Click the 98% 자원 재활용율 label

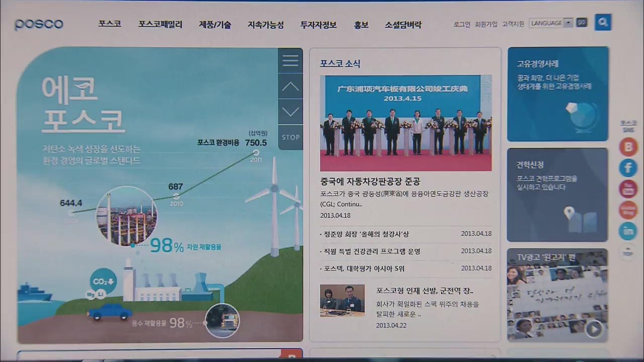coord(185,246)
